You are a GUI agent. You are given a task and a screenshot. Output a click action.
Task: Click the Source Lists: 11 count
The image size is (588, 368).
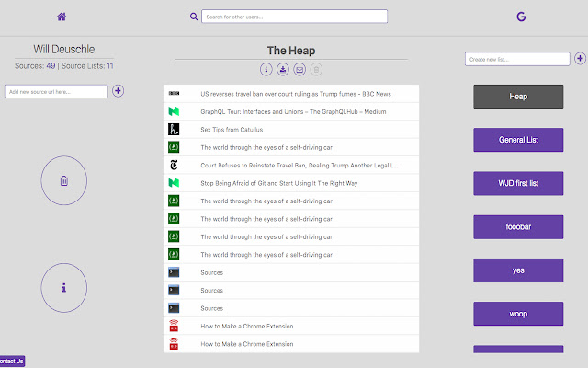87,65
